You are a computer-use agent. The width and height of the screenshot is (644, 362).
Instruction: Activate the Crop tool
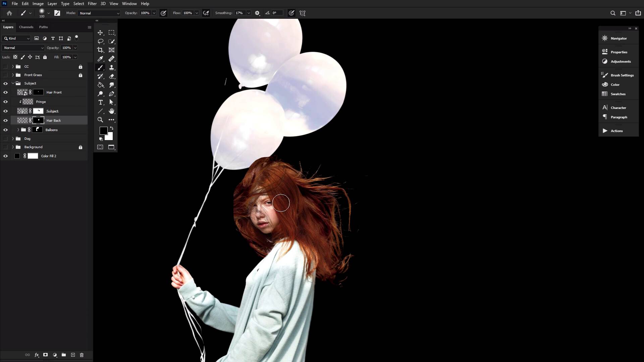100,50
